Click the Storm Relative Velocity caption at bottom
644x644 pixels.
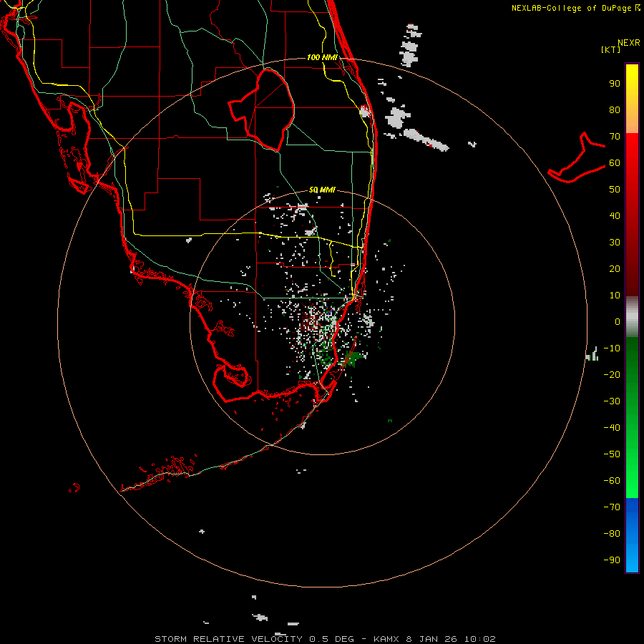pos(325,639)
